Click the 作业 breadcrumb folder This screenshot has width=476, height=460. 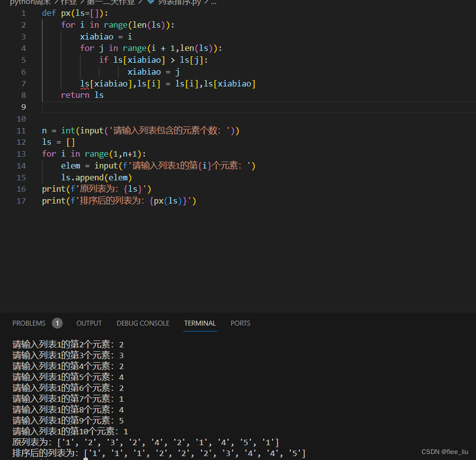69,2
